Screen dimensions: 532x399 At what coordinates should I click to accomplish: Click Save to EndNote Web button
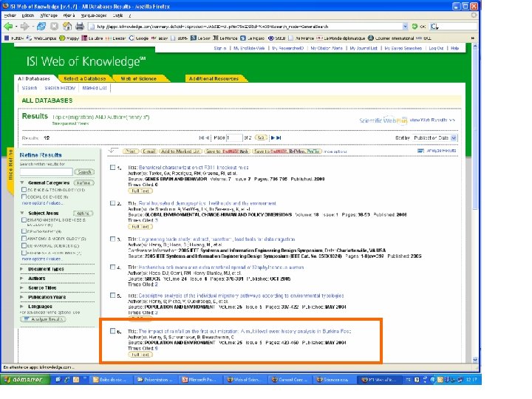tap(228, 151)
